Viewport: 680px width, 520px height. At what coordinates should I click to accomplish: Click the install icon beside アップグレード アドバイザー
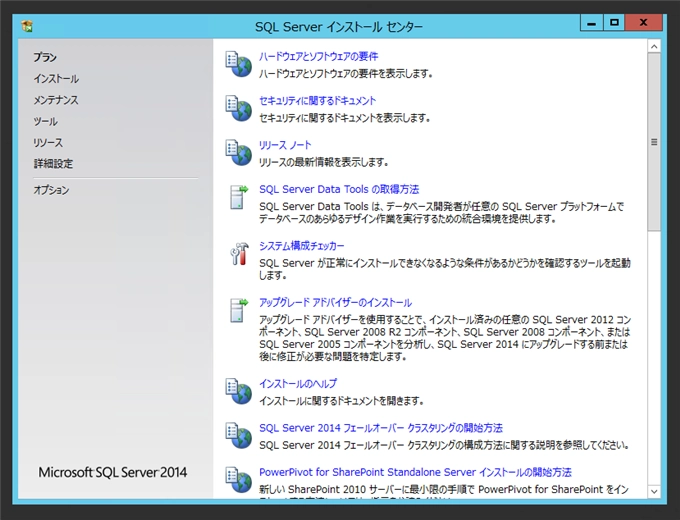click(238, 311)
